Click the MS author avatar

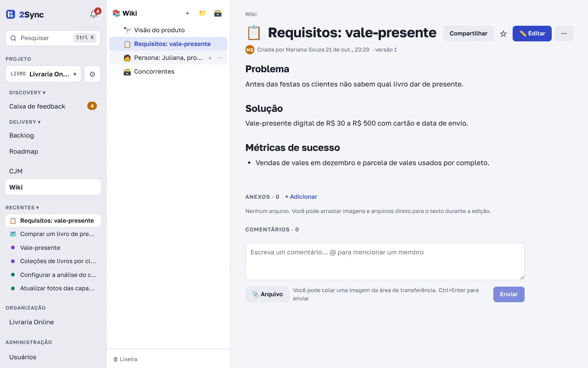click(250, 50)
